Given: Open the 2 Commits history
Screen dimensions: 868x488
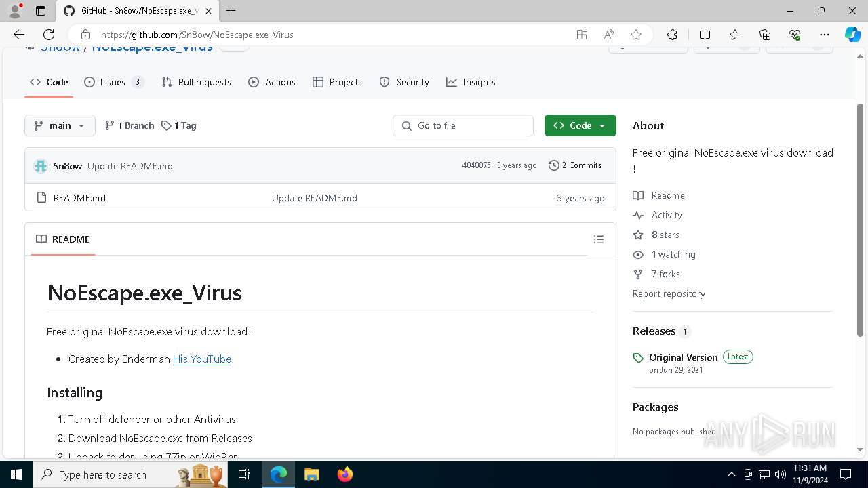Looking at the screenshot, I should pyautogui.click(x=575, y=165).
